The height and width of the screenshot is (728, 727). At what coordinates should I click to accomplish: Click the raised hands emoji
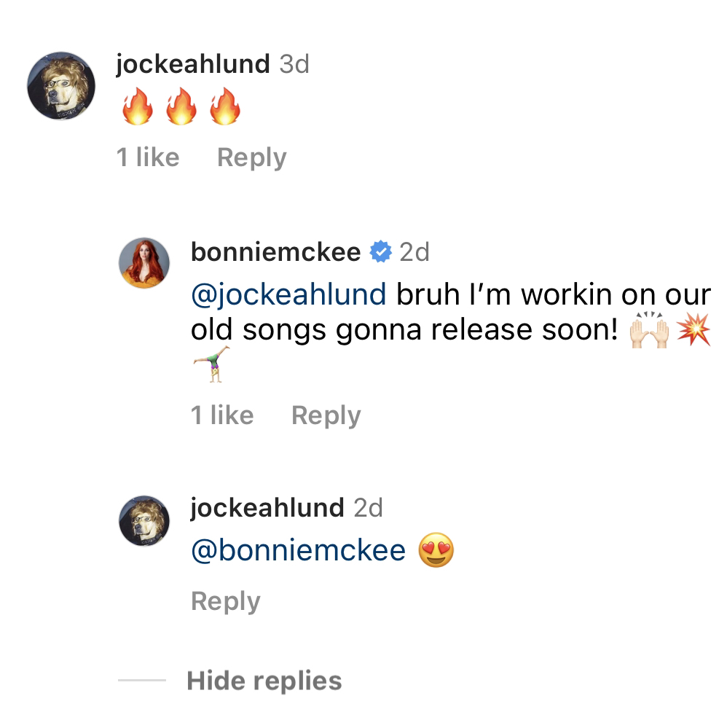649,330
